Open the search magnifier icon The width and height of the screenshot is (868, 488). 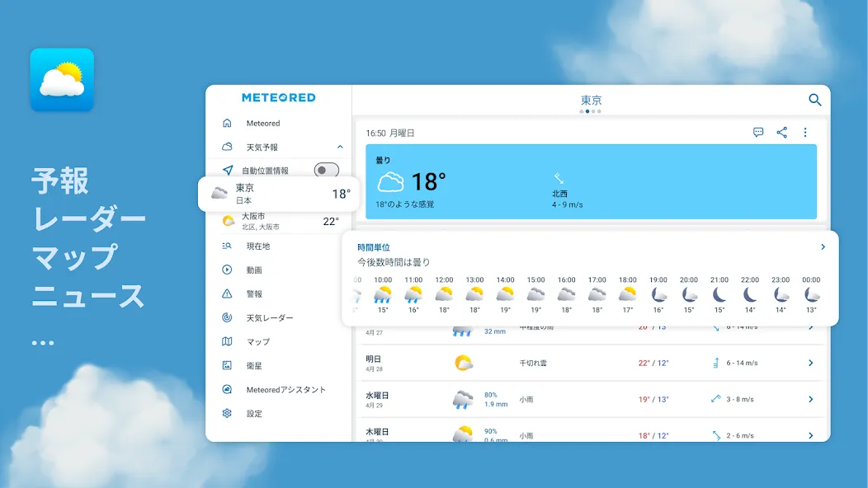click(x=814, y=100)
